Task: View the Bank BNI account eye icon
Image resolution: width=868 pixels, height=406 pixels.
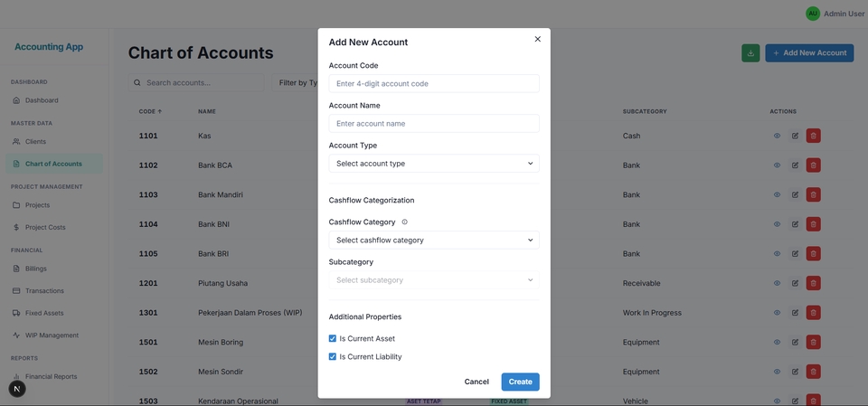Action: click(778, 224)
